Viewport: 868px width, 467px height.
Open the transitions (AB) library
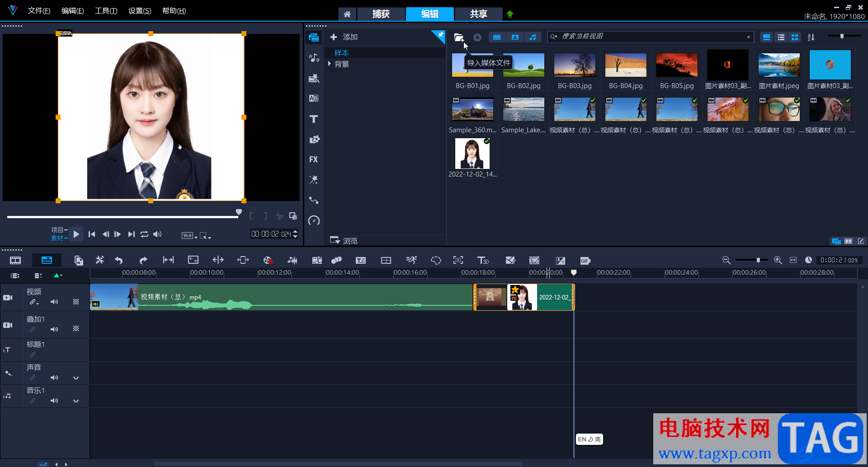(x=314, y=98)
